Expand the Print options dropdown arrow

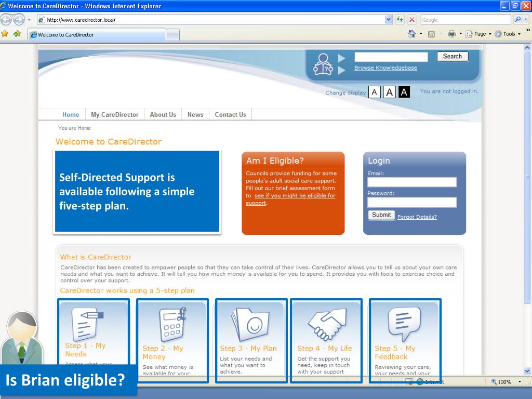click(x=460, y=34)
